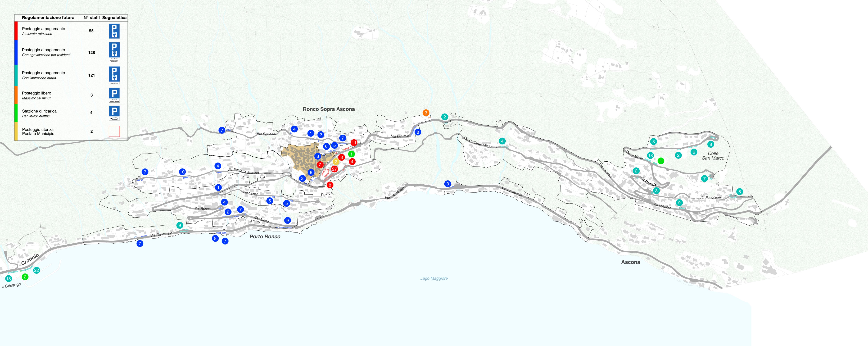
Task: Click the orange marker numbered 3
Action: pos(426,113)
